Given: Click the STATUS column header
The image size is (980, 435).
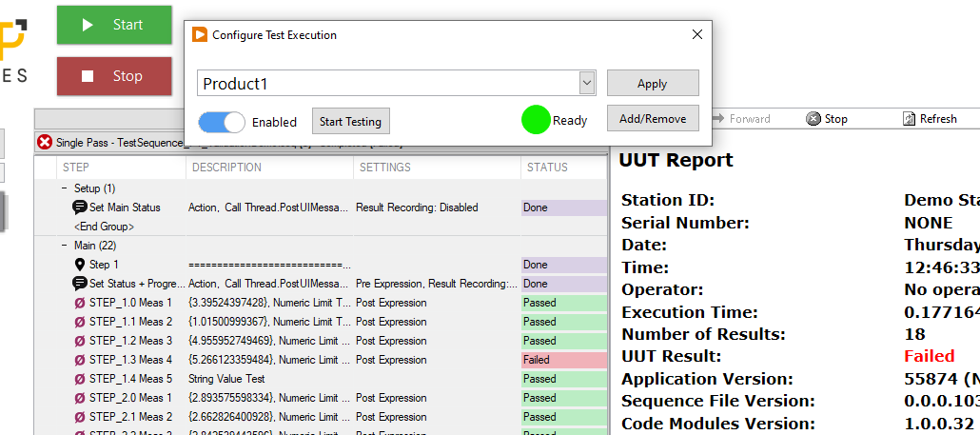Looking at the screenshot, I should (x=547, y=168).
